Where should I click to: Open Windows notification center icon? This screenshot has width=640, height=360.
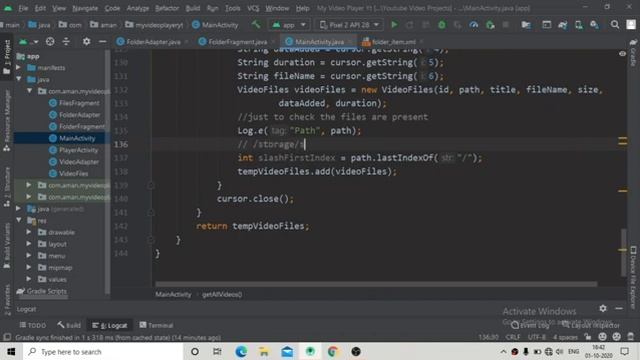click(x=624, y=351)
